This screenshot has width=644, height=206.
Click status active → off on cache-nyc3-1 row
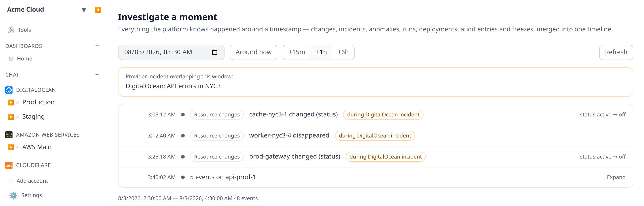(602, 115)
